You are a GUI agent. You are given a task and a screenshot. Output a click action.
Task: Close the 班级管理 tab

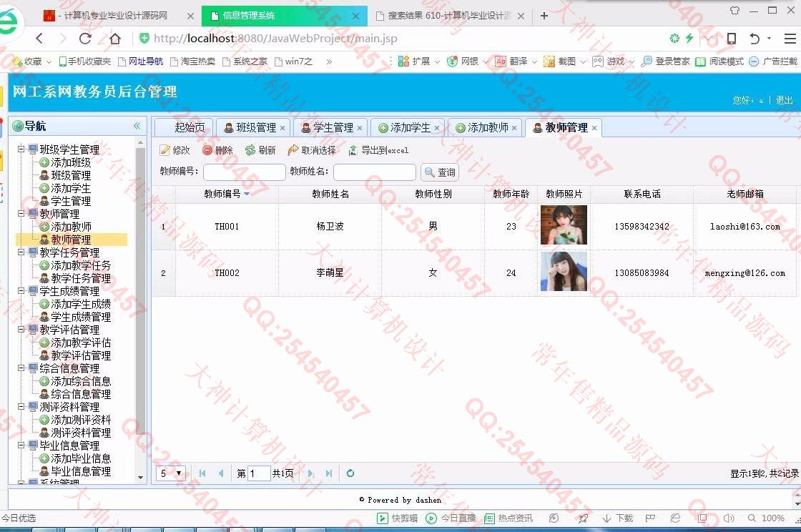pyautogui.click(x=282, y=128)
